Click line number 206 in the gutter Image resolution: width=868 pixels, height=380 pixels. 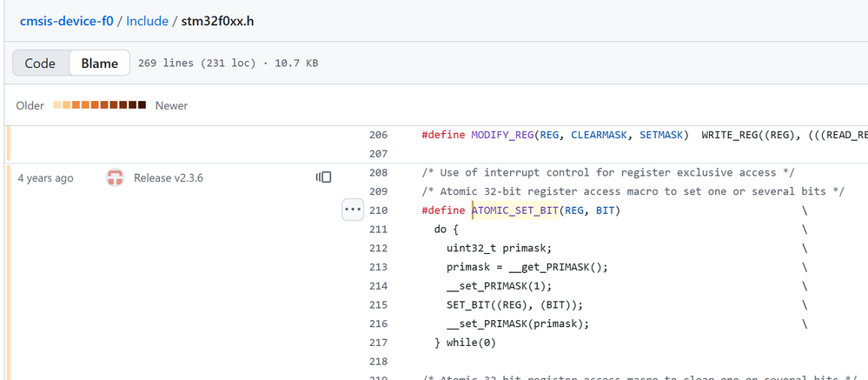[x=378, y=136]
